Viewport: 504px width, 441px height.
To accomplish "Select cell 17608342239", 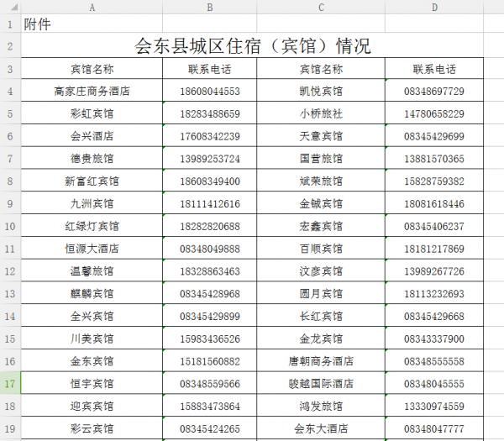I will [x=209, y=136].
